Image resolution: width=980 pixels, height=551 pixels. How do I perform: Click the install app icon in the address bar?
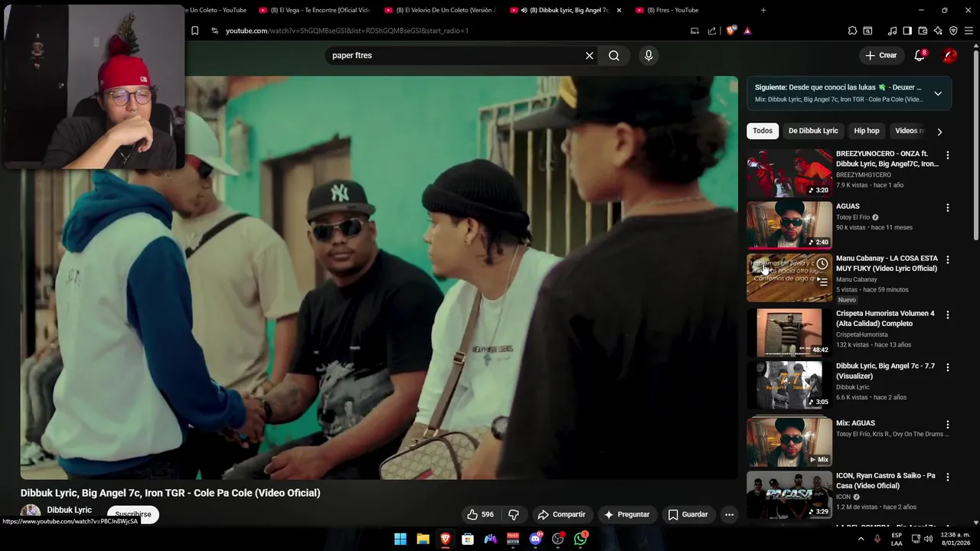(694, 31)
